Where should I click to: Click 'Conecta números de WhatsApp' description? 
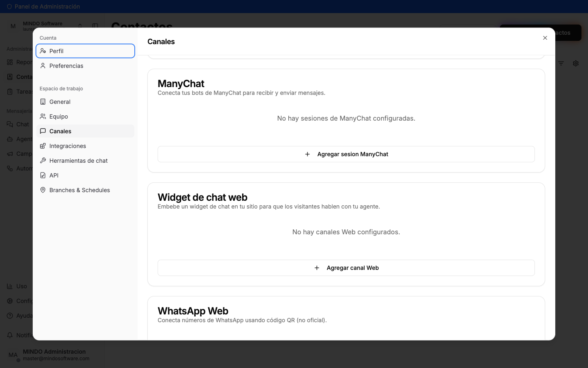[242, 320]
